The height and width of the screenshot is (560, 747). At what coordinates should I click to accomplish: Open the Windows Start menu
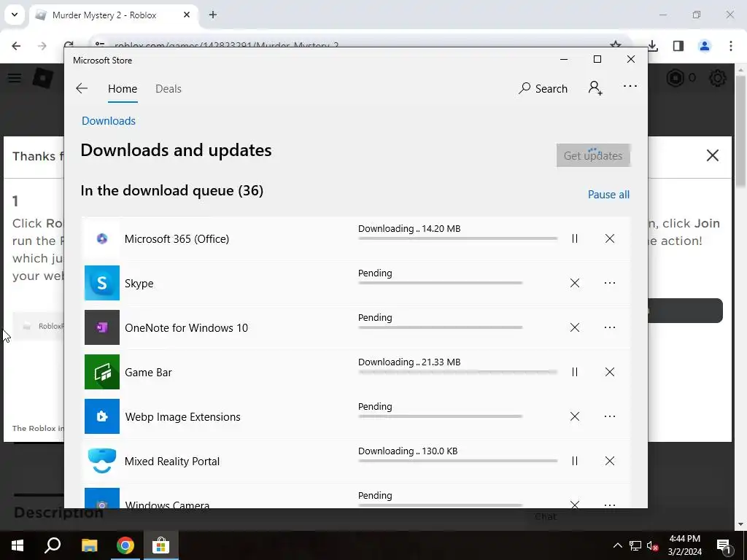click(18, 545)
